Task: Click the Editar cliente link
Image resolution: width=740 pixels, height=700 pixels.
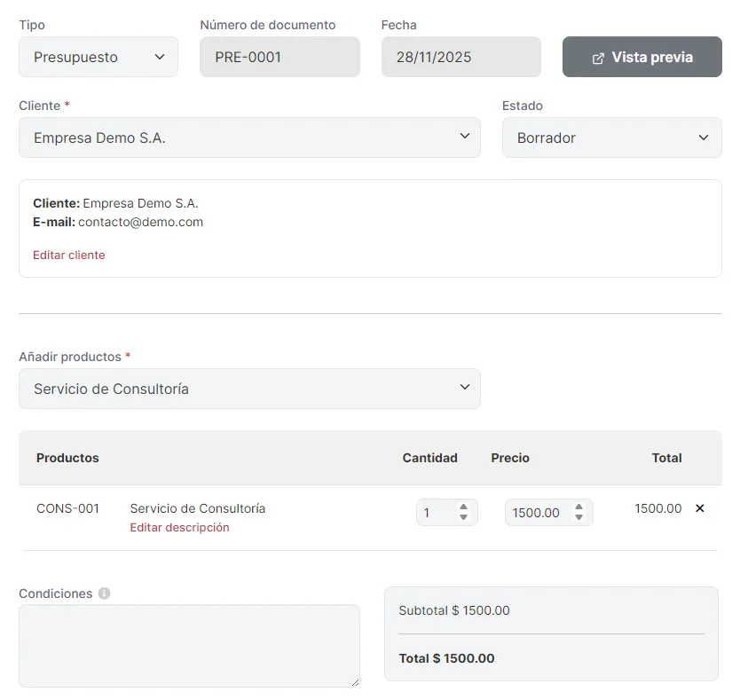Action: (x=69, y=255)
